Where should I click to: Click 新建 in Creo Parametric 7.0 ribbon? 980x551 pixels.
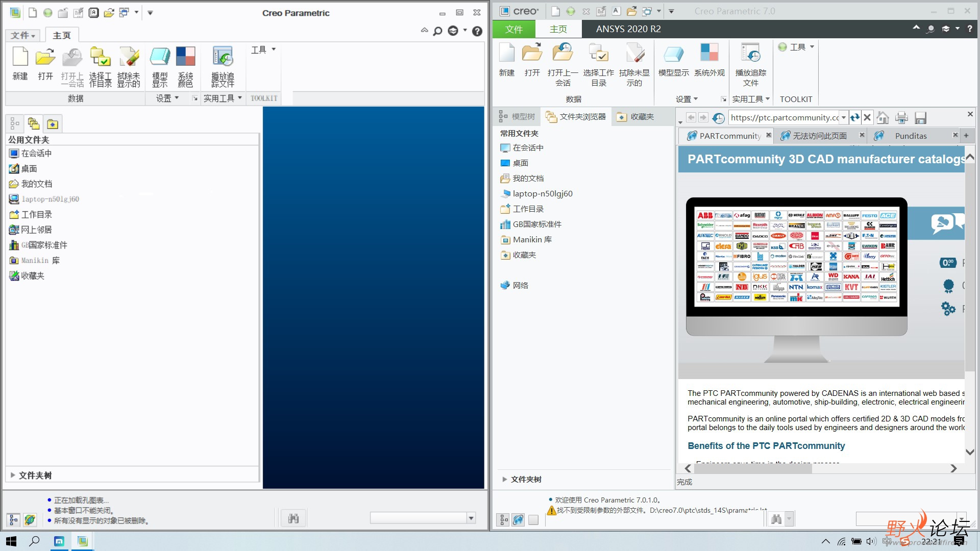coord(507,60)
